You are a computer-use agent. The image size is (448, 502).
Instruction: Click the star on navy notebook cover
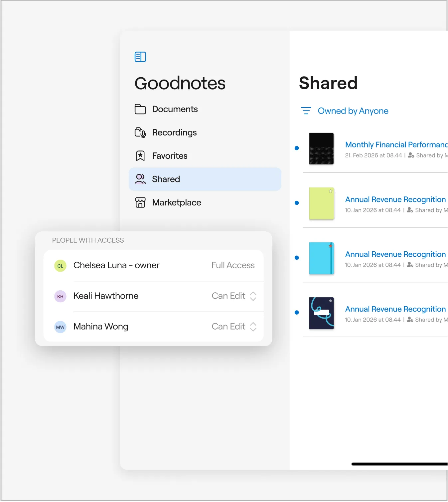pos(330,301)
